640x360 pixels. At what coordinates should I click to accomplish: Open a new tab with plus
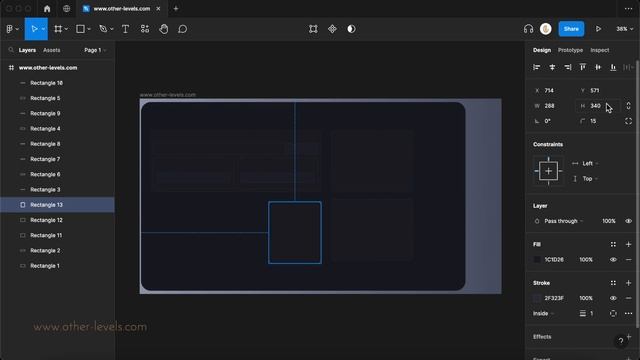tap(176, 9)
